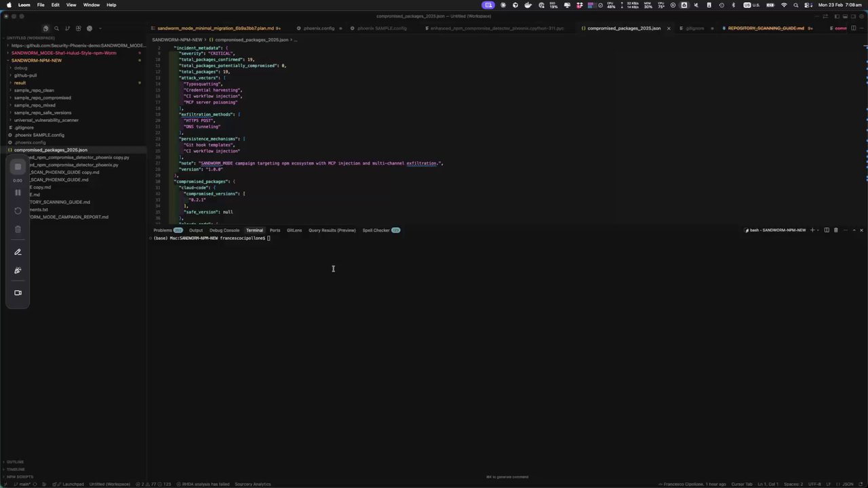Open macOS Spotlight search icon
Viewport: 868px width, 488px height.
click(x=795, y=5)
